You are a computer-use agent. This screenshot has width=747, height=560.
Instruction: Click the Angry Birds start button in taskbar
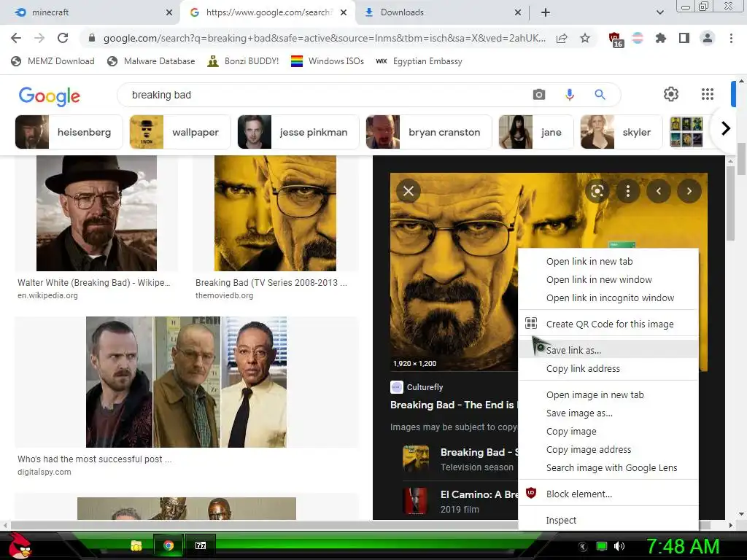tap(19, 546)
